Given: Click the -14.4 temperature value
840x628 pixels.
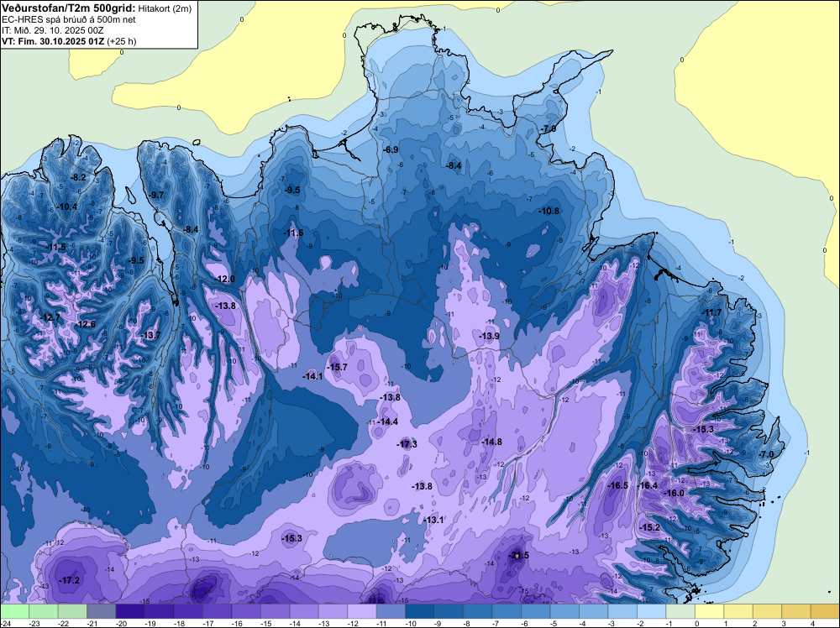Looking at the screenshot, I should [x=388, y=421].
